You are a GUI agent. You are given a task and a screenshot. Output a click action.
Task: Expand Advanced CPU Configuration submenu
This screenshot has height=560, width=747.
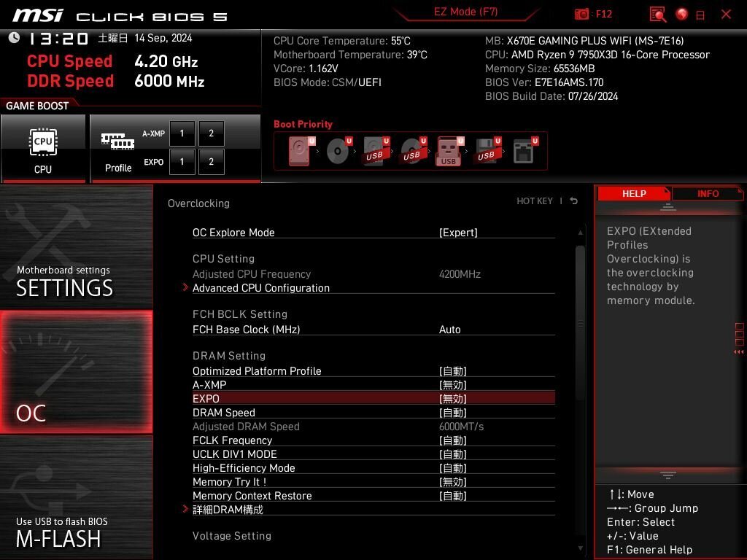point(260,288)
